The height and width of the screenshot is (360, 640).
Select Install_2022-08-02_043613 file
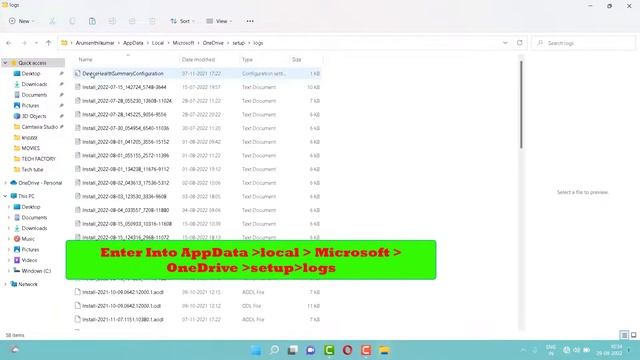tap(197, 183)
